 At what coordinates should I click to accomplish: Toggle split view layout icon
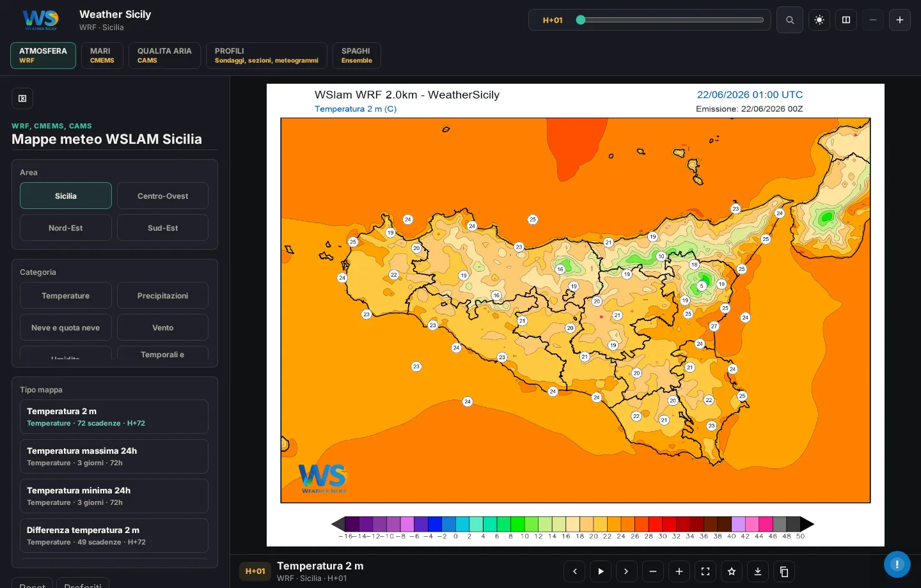click(x=846, y=20)
